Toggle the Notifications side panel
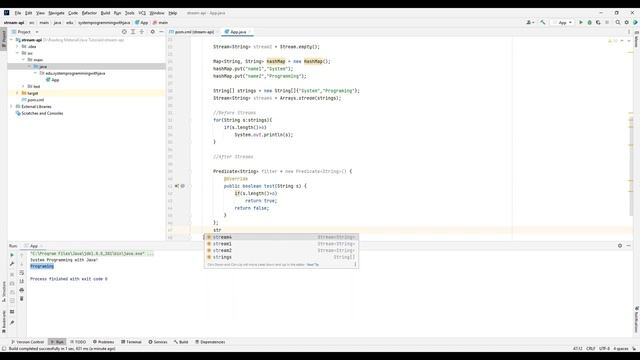Screen dimensions: 640x360 [x=636, y=319]
